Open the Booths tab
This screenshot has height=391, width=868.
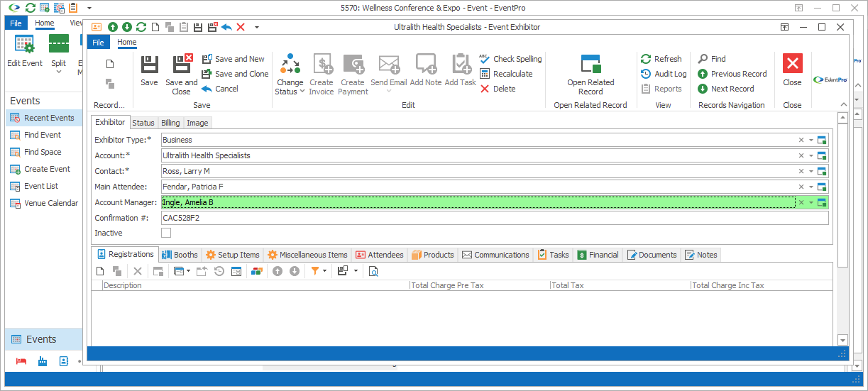[x=180, y=255]
